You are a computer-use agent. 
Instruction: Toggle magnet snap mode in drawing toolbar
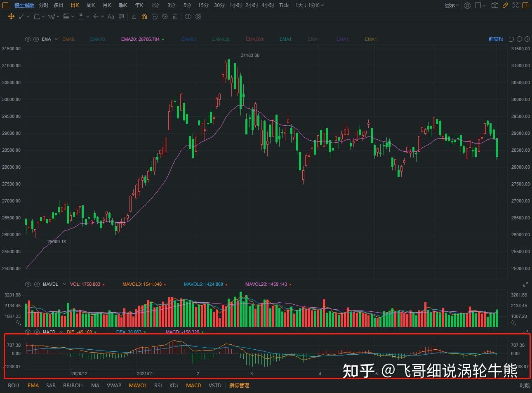[144, 16]
